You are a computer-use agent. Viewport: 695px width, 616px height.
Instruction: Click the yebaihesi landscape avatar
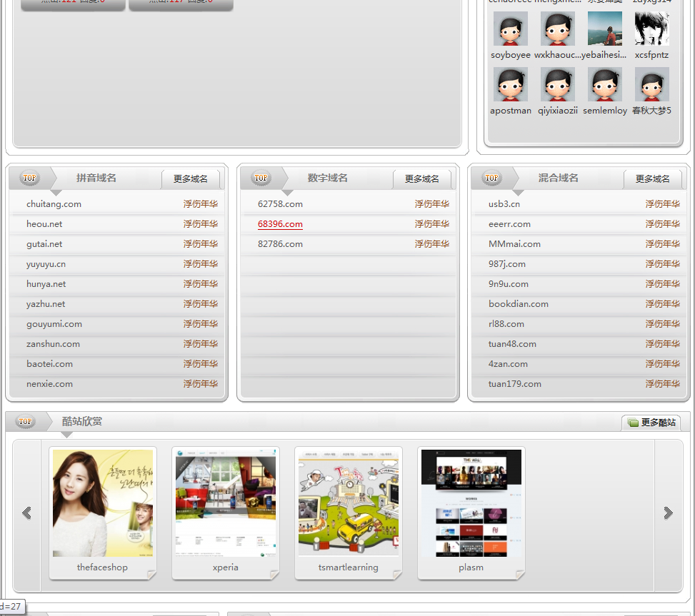[x=604, y=29]
